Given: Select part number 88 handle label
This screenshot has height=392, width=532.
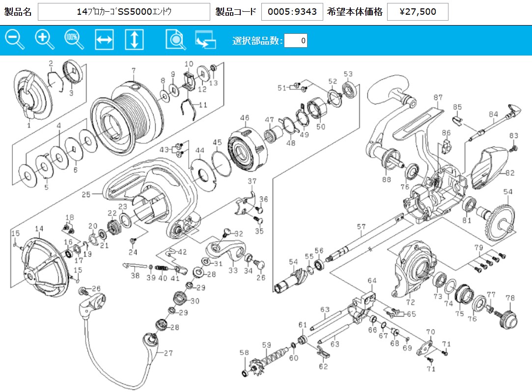Looking at the screenshot, I should tap(387, 179).
